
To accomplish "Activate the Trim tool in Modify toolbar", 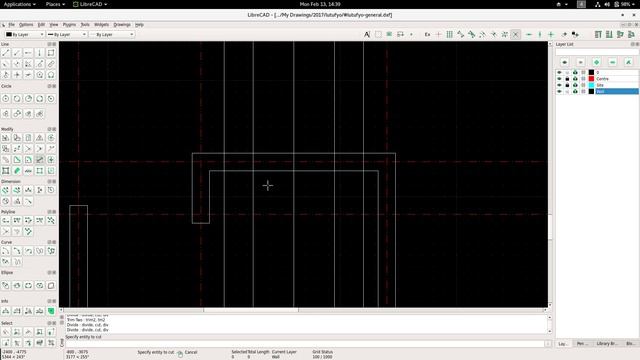I will tap(28, 149).
